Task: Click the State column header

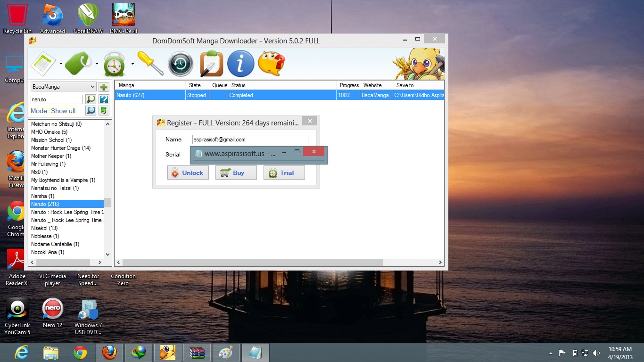Action: [x=198, y=85]
